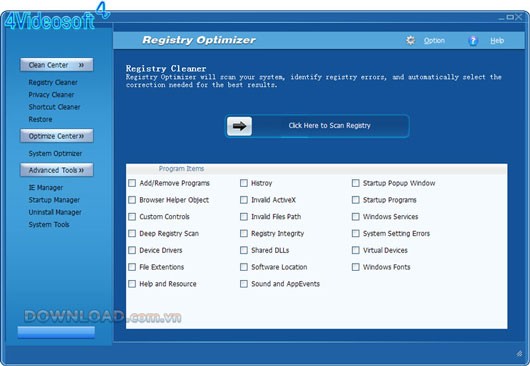This screenshot has height=366, width=530.
Task: Open Startup Manager in the sidebar
Action: pyautogui.click(x=54, y=200)
